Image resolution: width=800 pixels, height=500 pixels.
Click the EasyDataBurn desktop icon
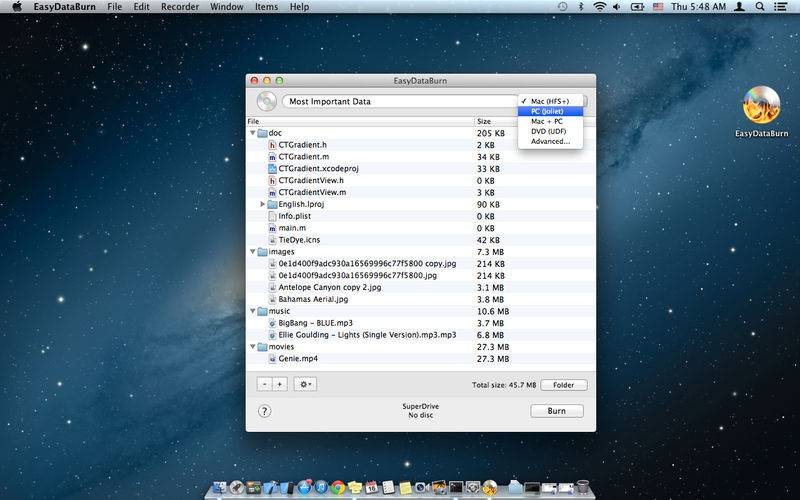click(x=761, y=105)
